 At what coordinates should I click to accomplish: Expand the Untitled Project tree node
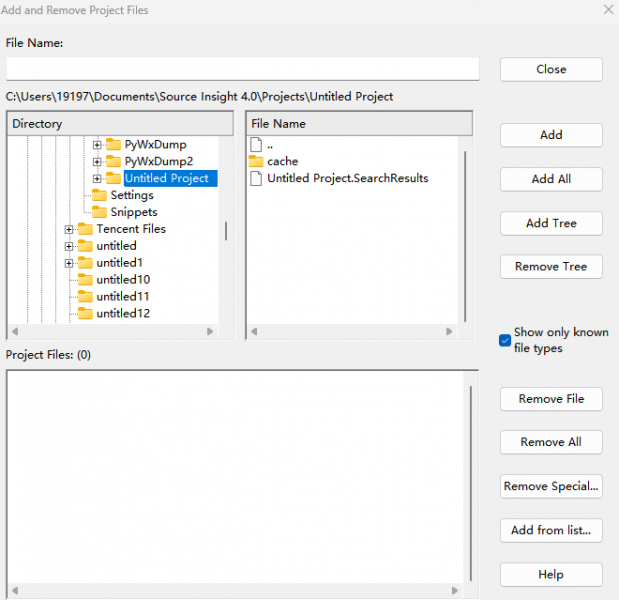97,179
